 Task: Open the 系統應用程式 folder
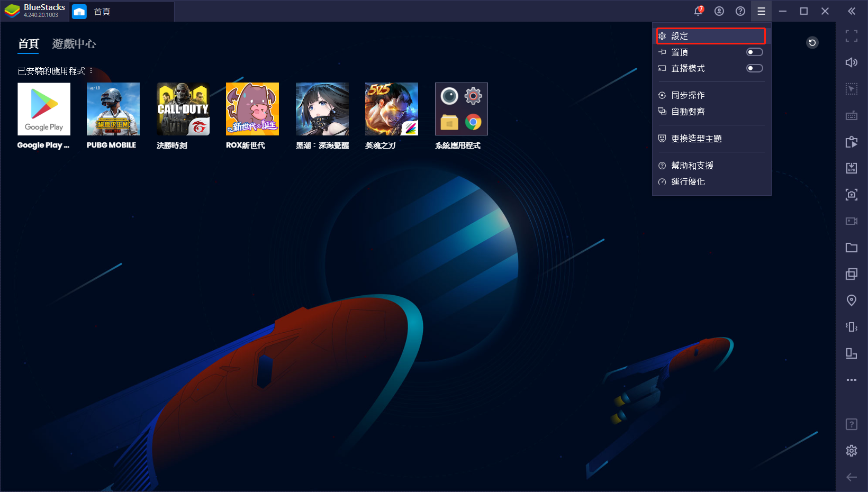point(462,109)
